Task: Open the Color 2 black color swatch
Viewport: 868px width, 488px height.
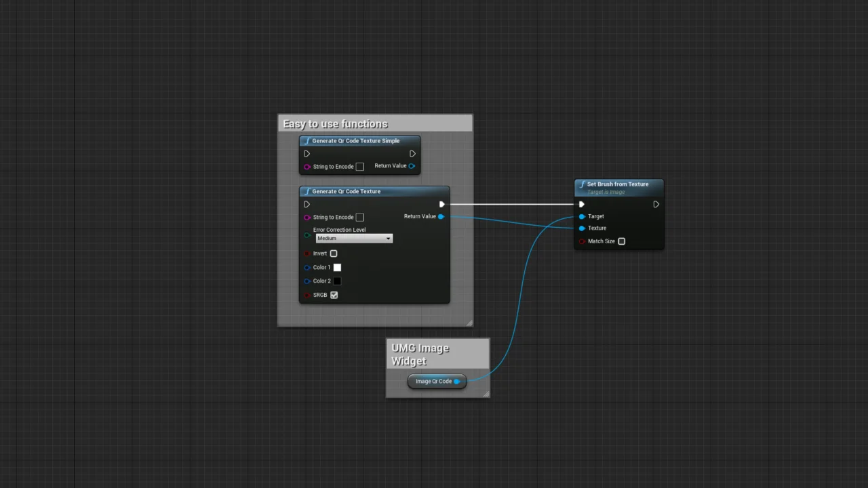Action: coord(337,281)
